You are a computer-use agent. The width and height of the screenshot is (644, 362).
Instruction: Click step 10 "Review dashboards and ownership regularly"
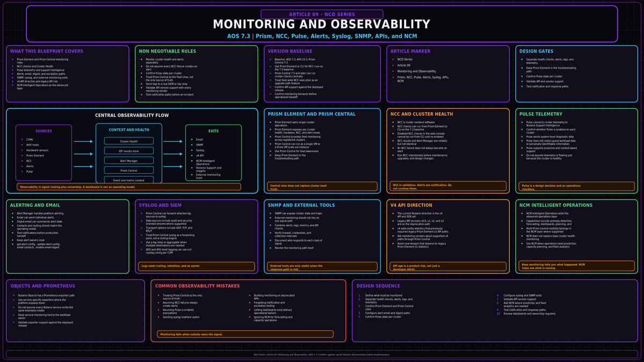529,314
